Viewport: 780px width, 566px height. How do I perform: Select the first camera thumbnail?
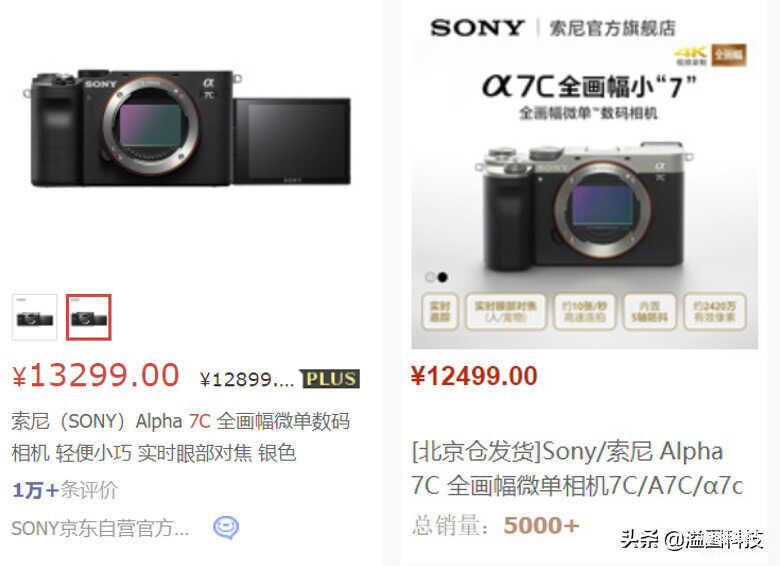34,317
